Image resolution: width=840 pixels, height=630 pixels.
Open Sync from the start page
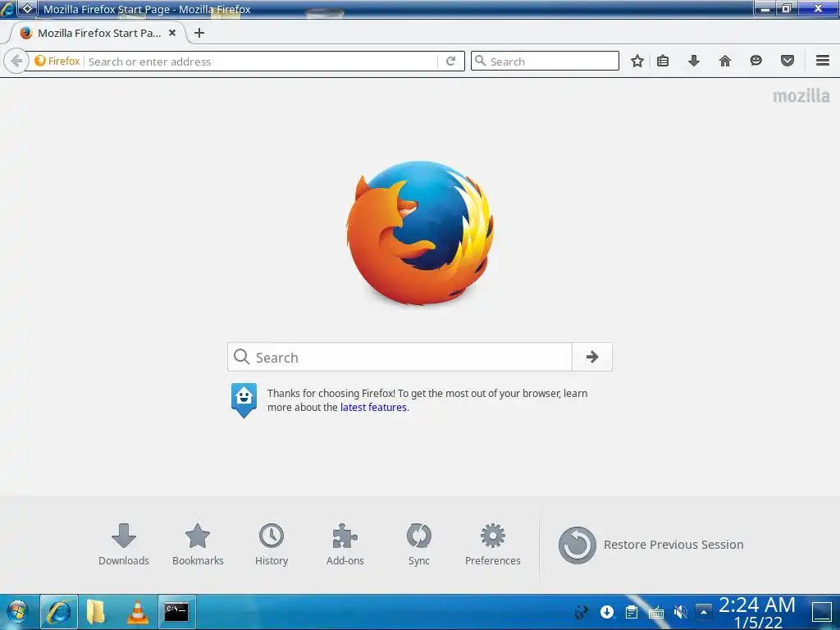pos(419,545)
